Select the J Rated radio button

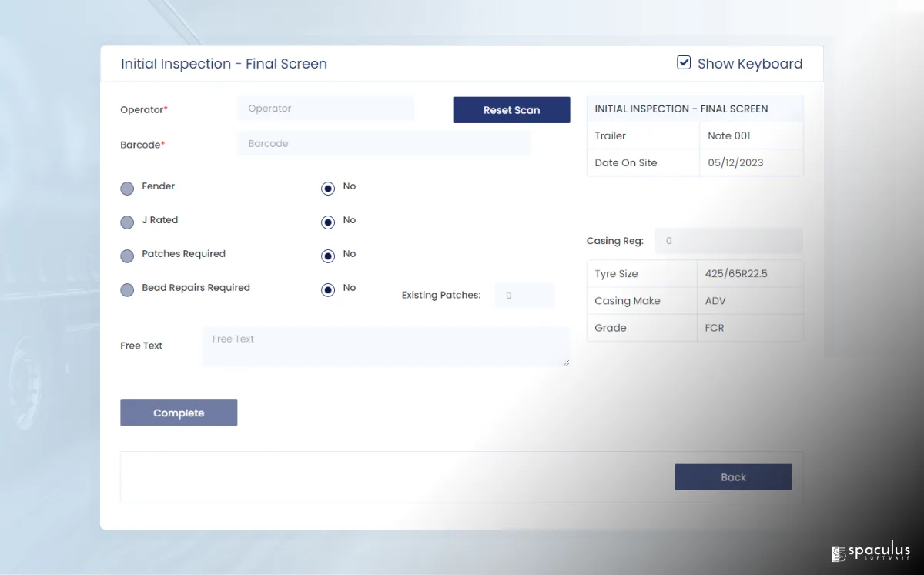coord(128,222)
